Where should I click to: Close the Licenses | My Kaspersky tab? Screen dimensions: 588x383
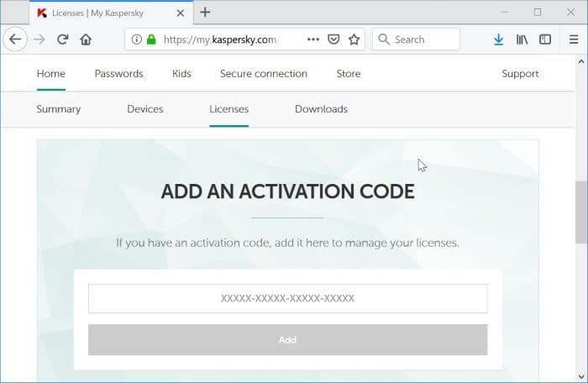(181, 13)
